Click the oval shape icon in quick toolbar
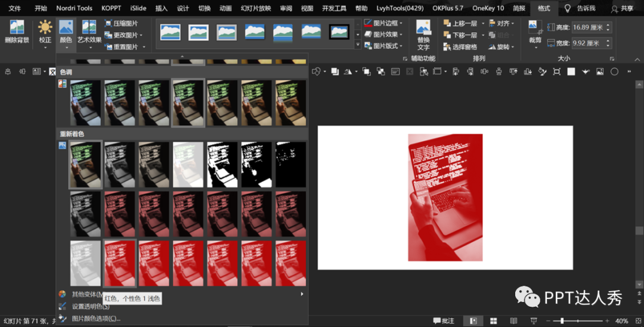 point(614,72)
